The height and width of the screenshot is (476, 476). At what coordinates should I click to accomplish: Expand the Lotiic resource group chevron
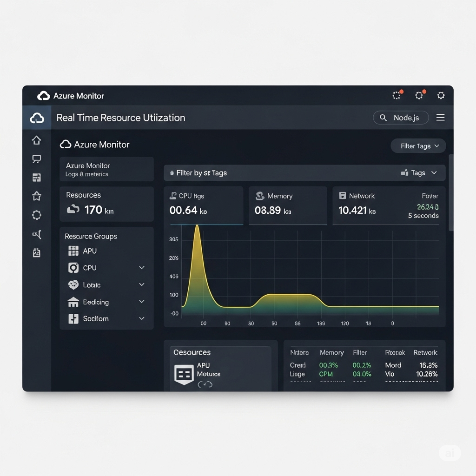pyautogui.click(x=142, y=284)
